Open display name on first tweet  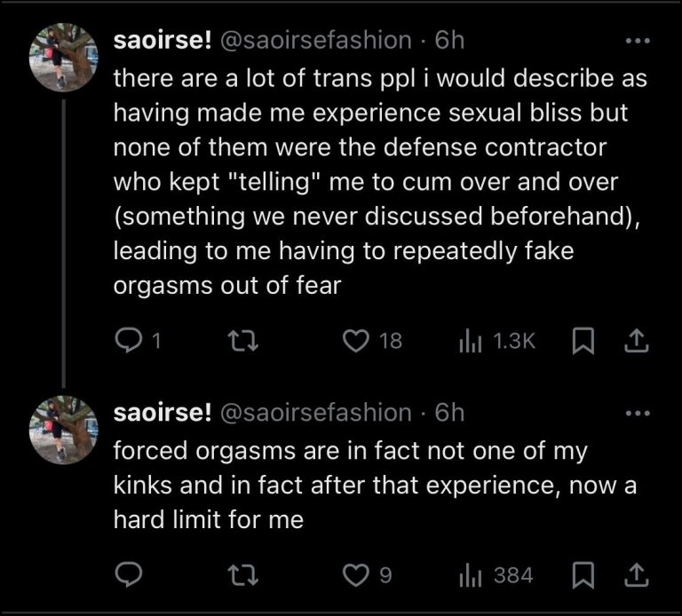click(x=163, y=40)
